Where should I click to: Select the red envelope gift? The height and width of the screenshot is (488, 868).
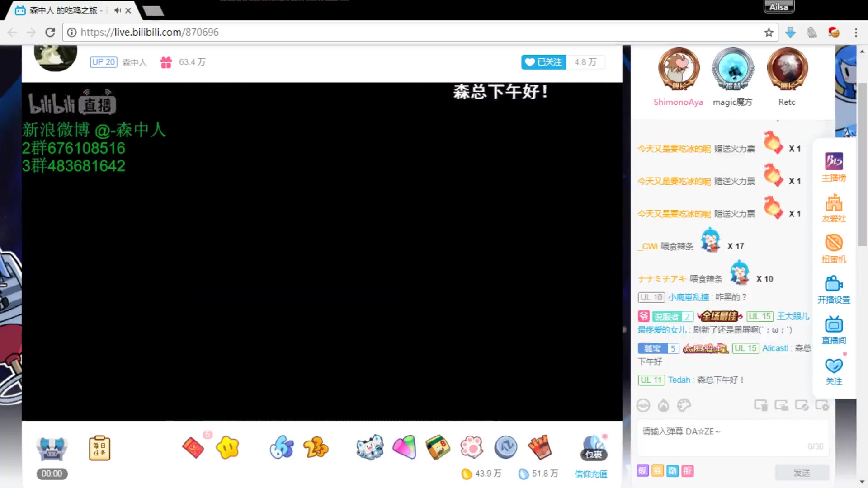point(193,447)
